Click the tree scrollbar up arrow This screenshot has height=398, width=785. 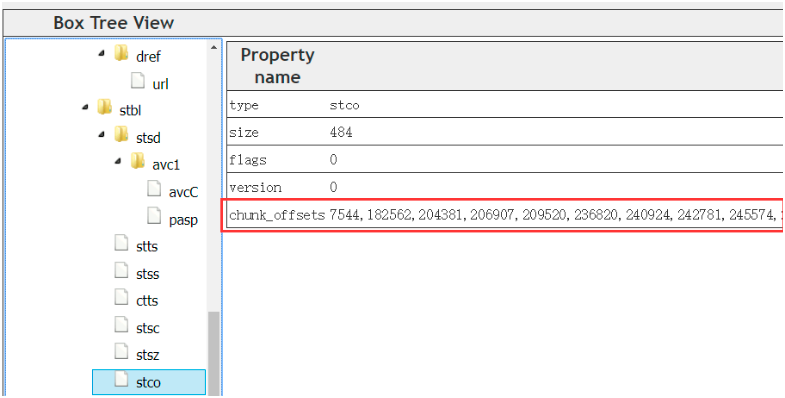click(214, 48)
